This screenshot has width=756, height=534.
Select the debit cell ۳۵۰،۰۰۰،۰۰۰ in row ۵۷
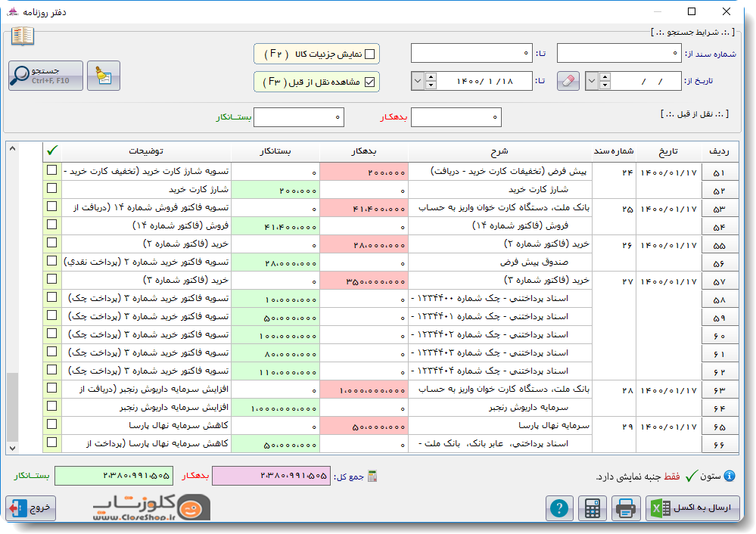coord(364,281)
